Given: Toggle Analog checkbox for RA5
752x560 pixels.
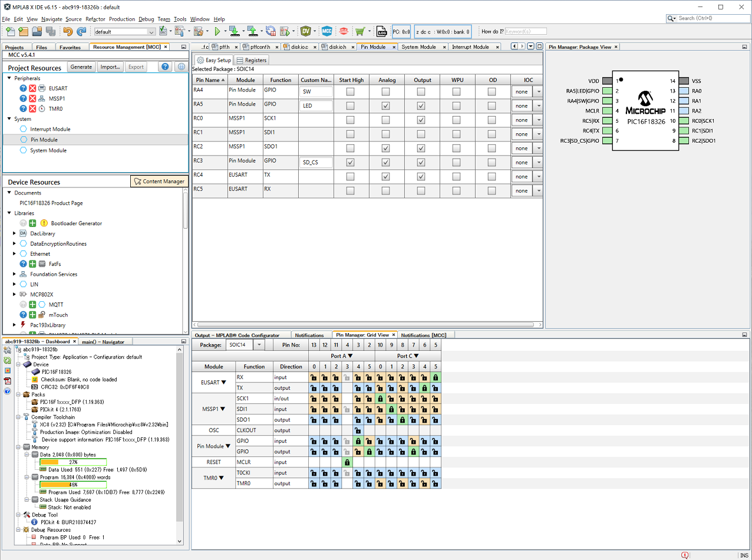Looking at the screenshot, I should pyautogui.click(x=385, y=106).
